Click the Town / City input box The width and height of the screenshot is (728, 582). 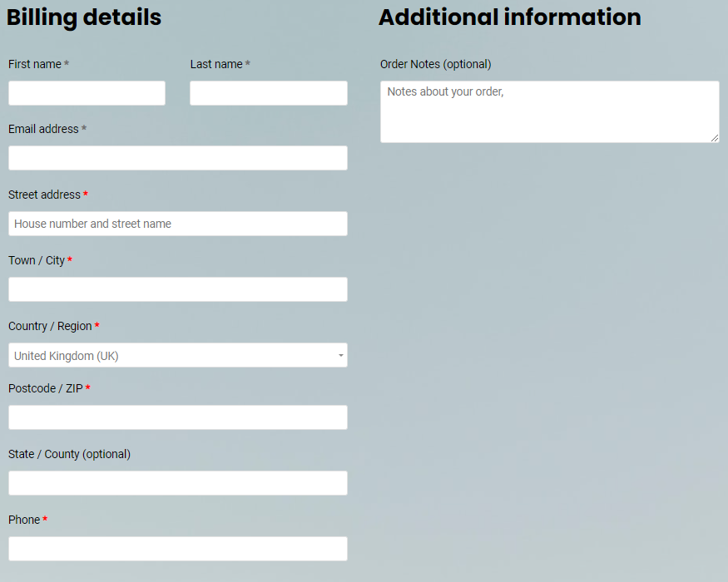coord(177,289)
